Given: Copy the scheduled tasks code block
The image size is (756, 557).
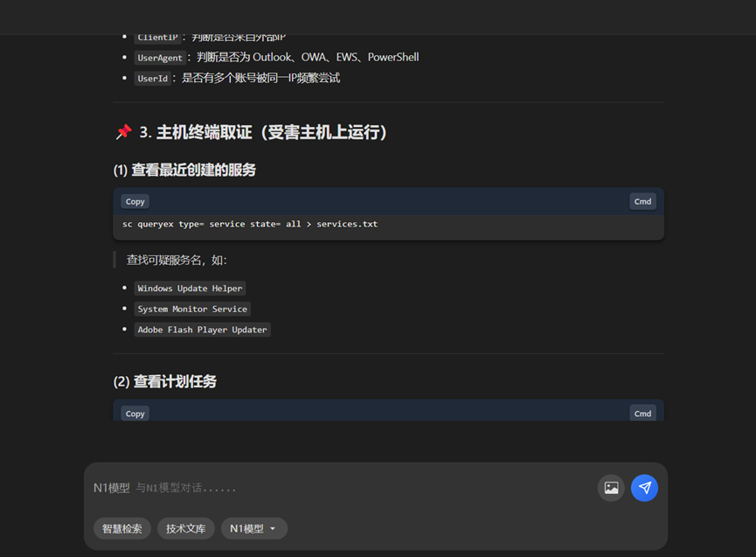Looking at the screenshot, I should tap(135, 414).
